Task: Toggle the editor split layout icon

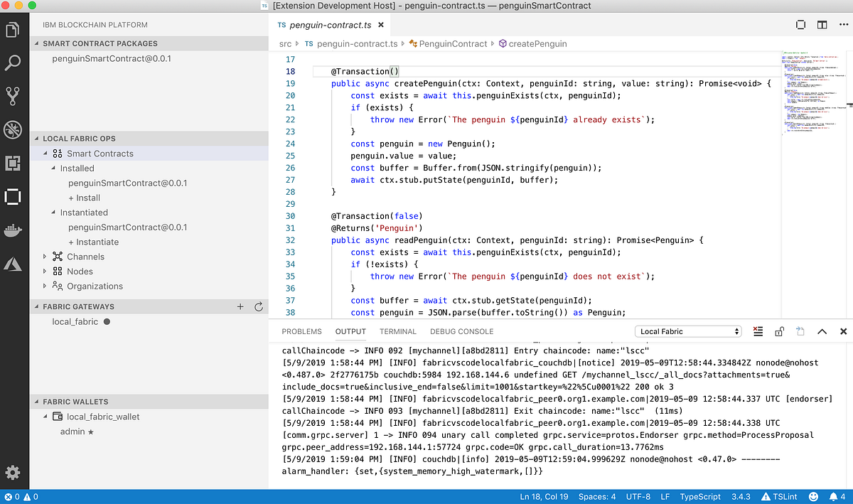Action: click(822, 24)
